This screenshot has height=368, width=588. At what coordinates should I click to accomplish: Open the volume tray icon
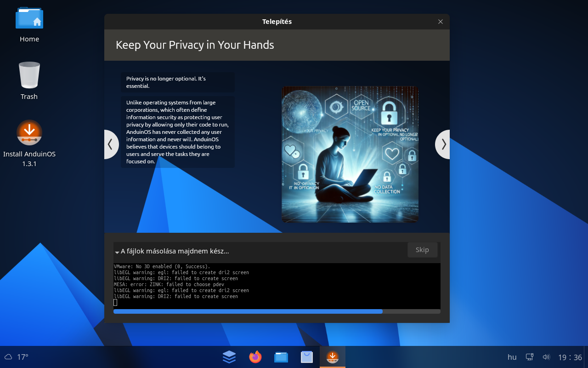tap(546, 357)
